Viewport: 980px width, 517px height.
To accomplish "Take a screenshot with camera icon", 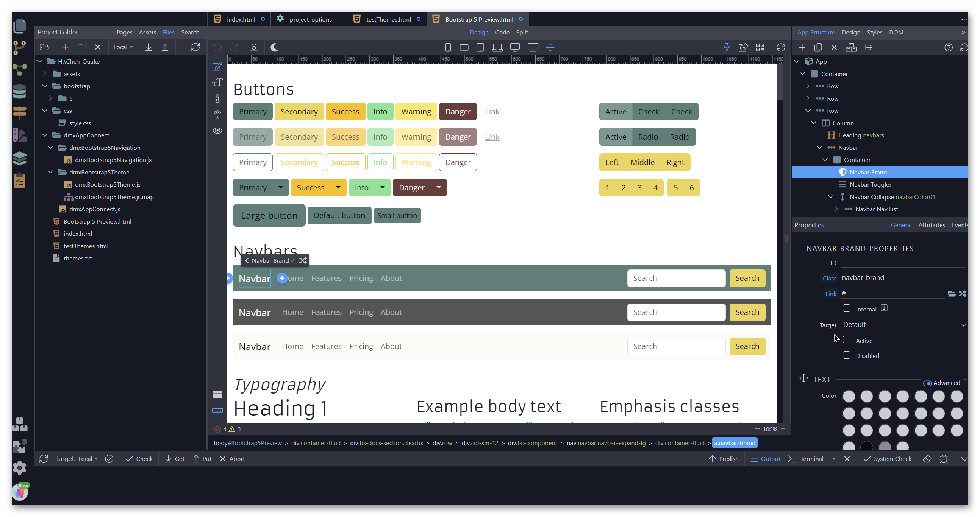I will (254, 47).
